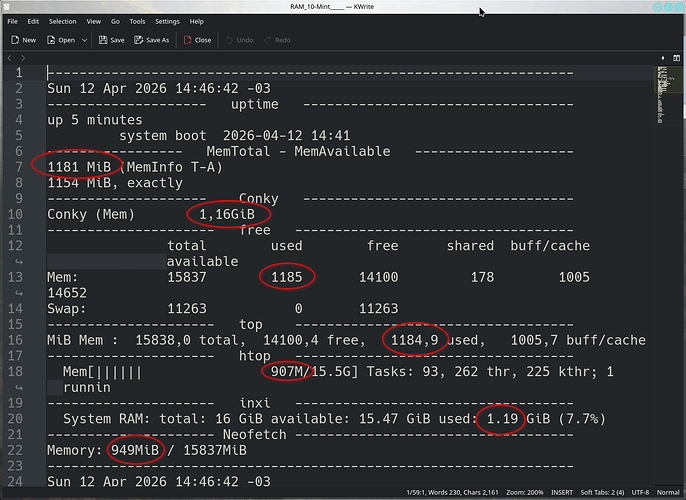Click the used value '1185' in Mem row
Screen dimensions: 686x500
click(x=287, y=277)
